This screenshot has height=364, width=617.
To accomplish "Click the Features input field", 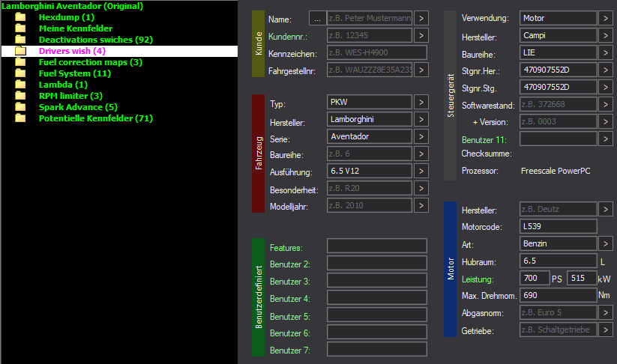I will pos(377,246).
